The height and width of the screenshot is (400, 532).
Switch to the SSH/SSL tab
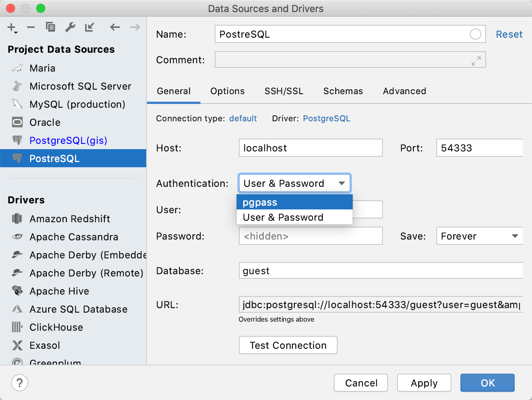point(284,91)
